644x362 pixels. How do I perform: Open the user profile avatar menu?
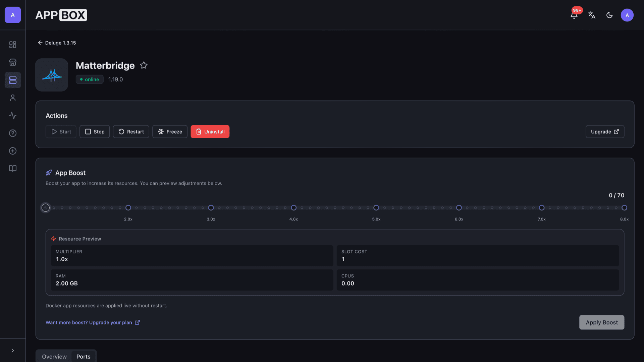(x=627, y=15)
